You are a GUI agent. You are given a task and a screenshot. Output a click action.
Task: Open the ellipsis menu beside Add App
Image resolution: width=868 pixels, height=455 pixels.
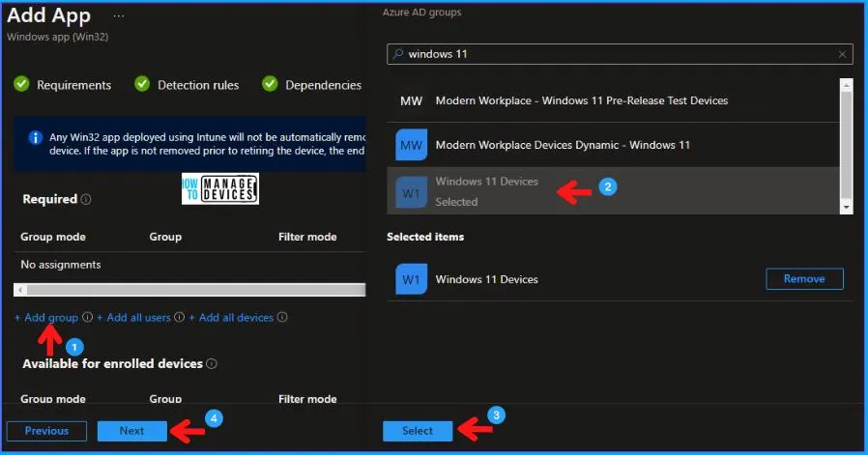(x=119, y=16)
